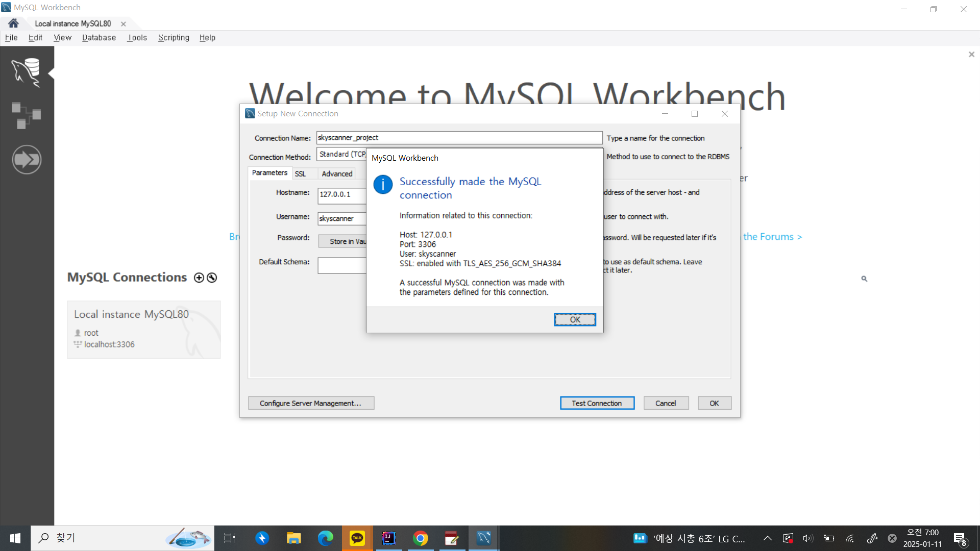The width and height of the screenshot is (980, 551).
Task: Click Test Connection button
Action: point(597,403)
